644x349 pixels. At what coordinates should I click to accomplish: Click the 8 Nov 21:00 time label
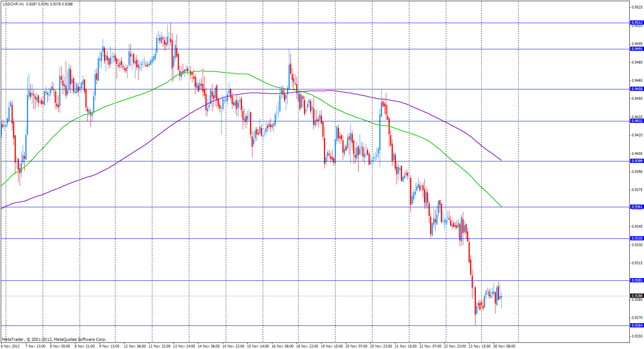click(85, 346)
